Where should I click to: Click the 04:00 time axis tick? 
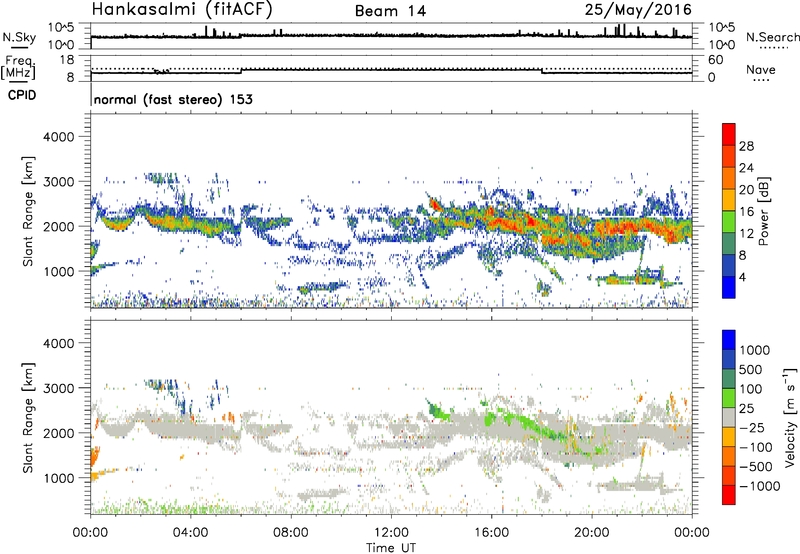190,533
